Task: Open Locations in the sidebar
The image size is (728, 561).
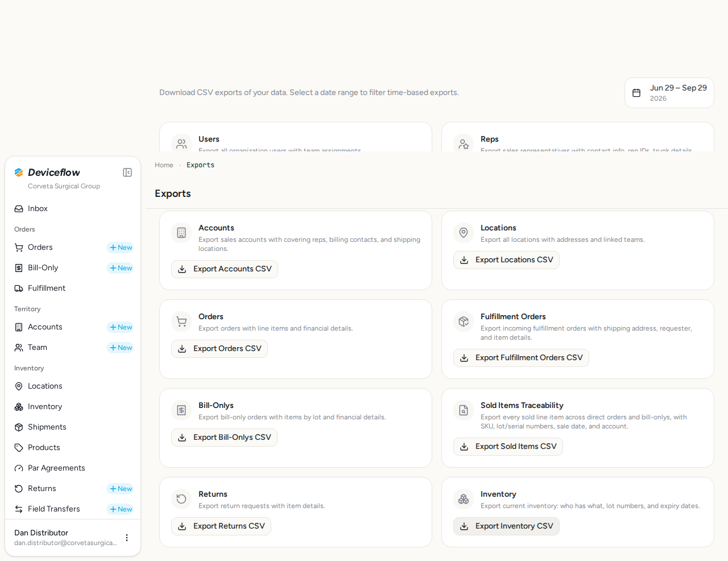Action: (73, 386)
